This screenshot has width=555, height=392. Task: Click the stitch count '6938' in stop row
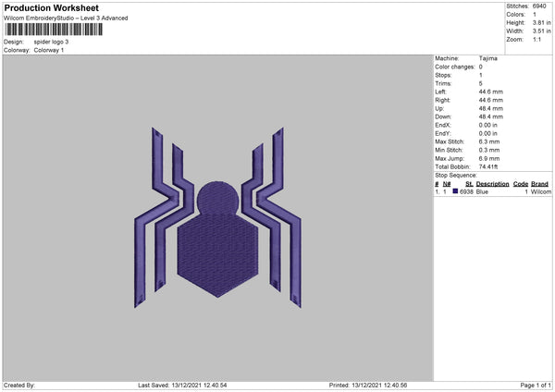point(466,191)
